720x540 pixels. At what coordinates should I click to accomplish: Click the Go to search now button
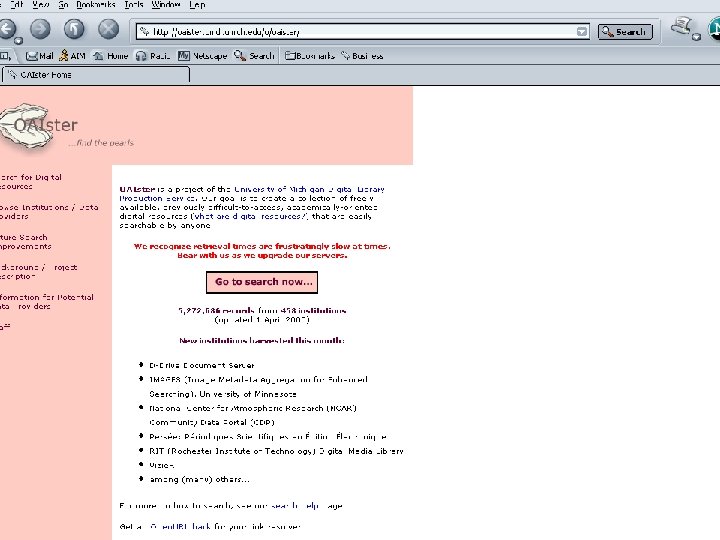click(x=262, y=282)
